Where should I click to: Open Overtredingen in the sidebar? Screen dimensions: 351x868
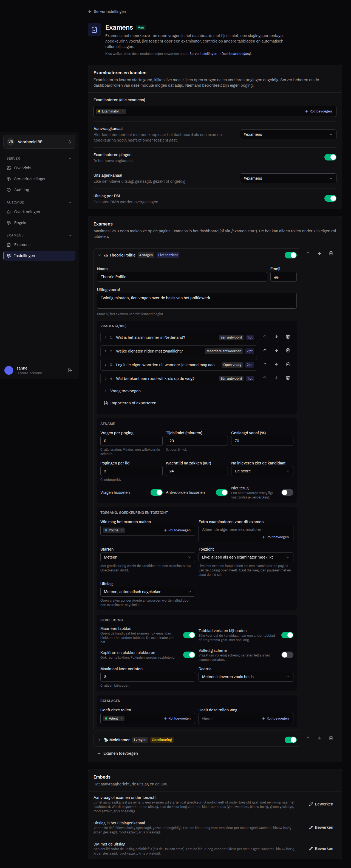(x=39, y=212)
